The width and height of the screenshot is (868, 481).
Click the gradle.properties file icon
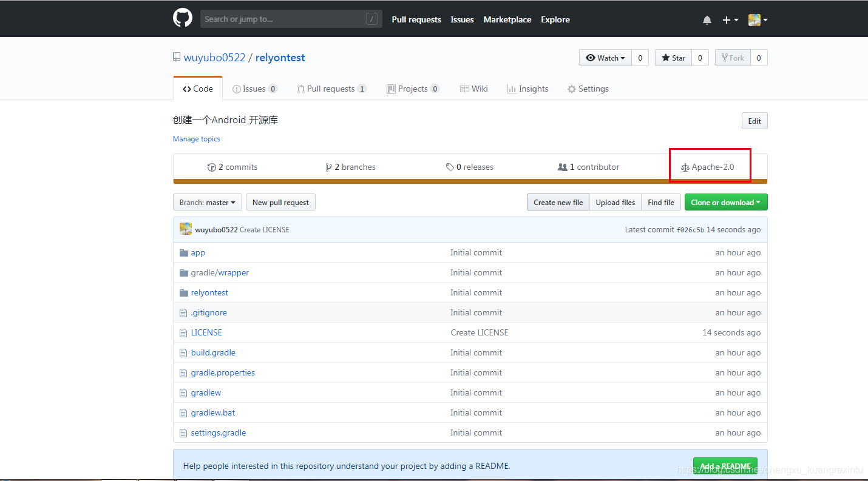coord(184,372)
